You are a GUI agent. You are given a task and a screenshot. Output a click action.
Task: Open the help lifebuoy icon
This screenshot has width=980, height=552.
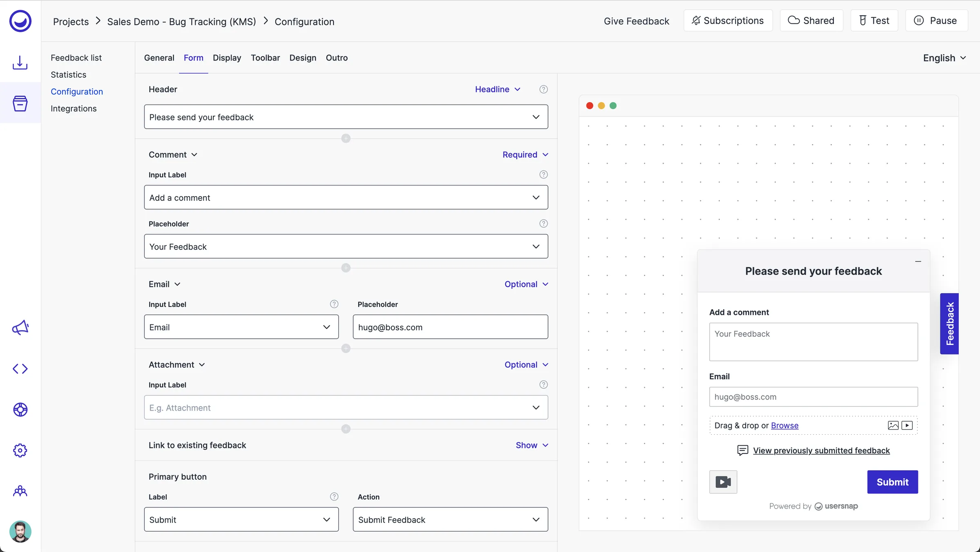[x=20, y=409]
